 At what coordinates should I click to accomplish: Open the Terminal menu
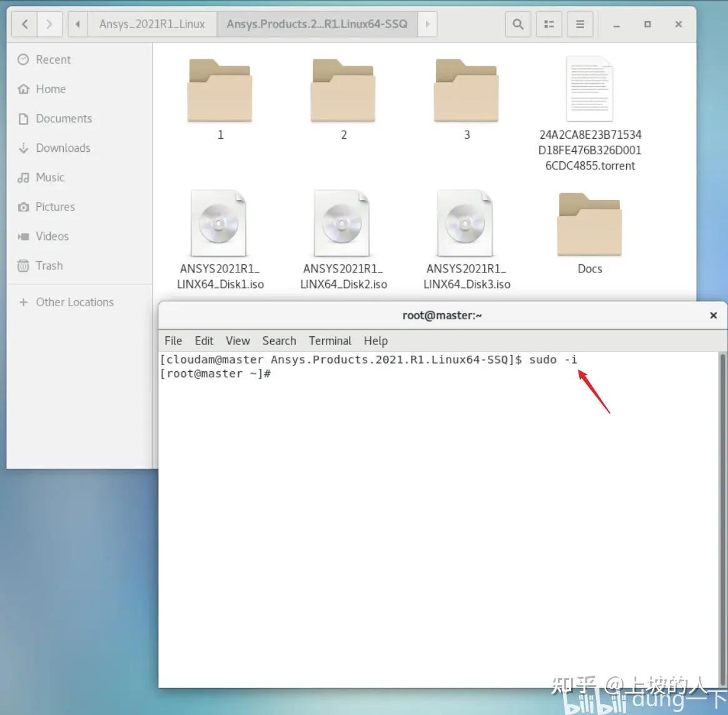coord(330,341)
